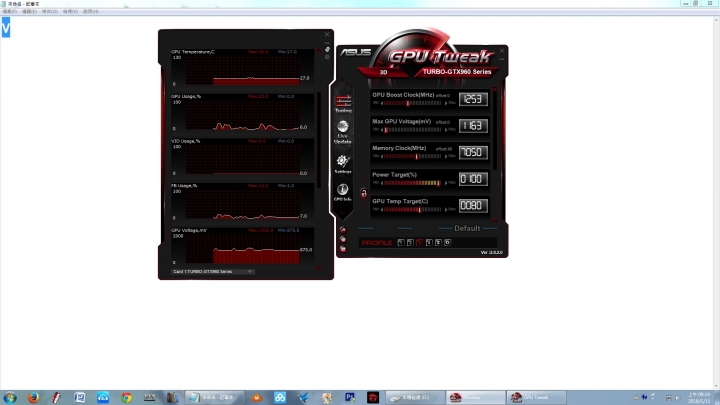Adjust the Memory Clock slider
720x405 pixels.
coord(413,156)
